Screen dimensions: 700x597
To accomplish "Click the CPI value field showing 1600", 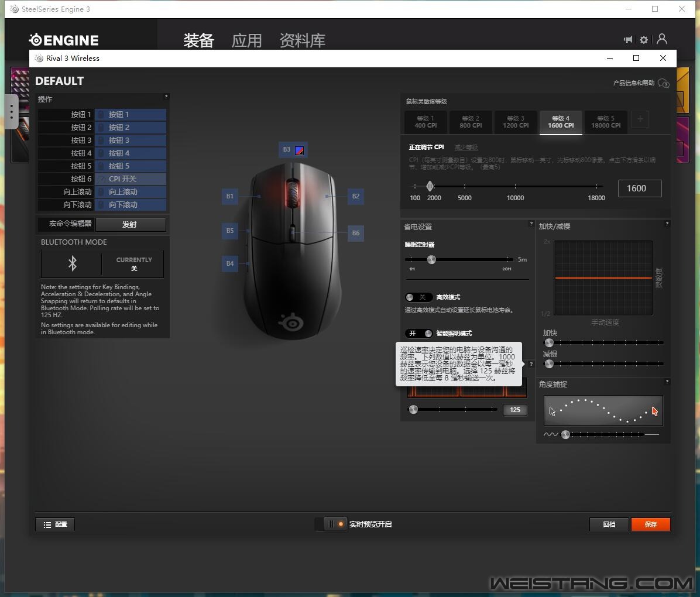I will pos(640,188).
